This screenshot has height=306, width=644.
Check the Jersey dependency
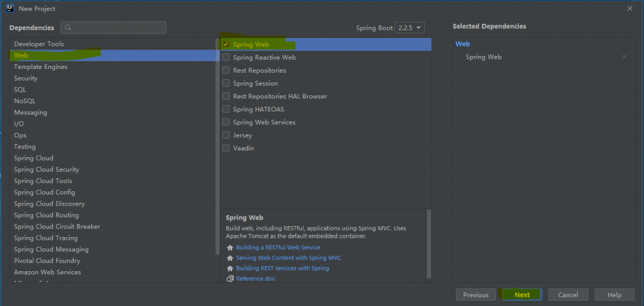[x=226, y=135]
